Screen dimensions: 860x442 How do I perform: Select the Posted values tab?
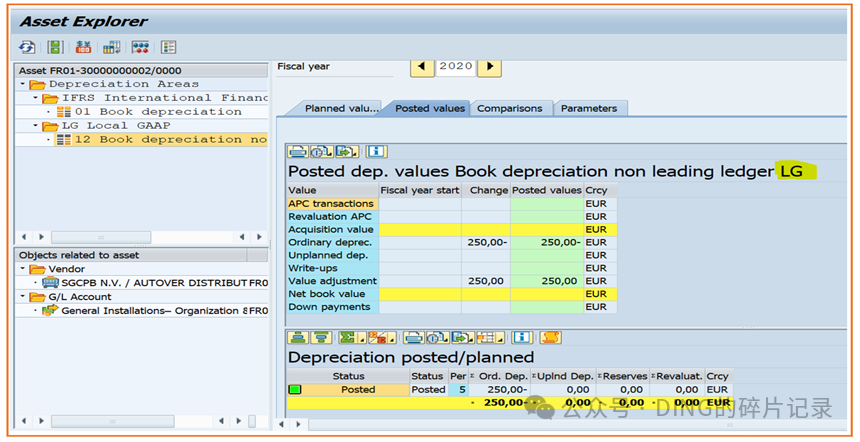430,109
